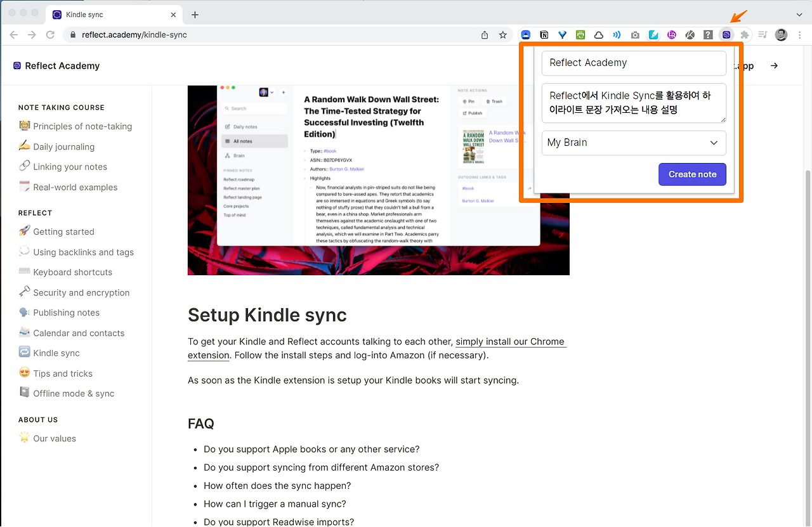Share this page from the address bar
812x527 pixels.
[x=485, y=35]
